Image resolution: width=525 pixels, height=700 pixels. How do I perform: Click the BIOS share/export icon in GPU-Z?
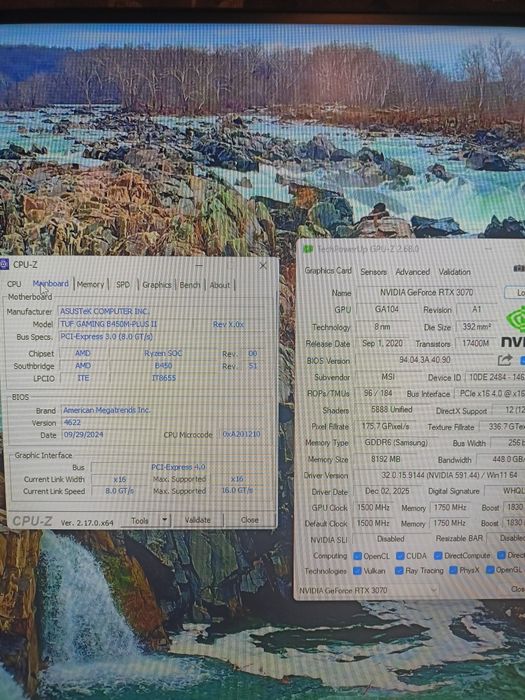[505, 360]
